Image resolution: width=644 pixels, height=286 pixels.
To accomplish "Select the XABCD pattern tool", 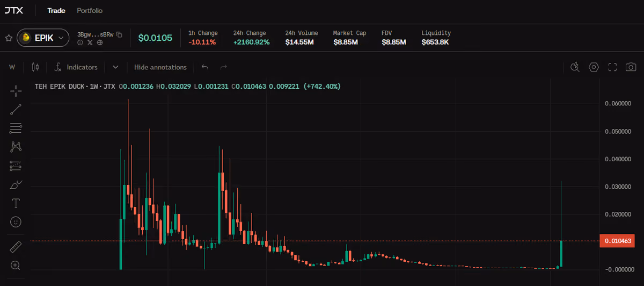I will coord(16,147).
